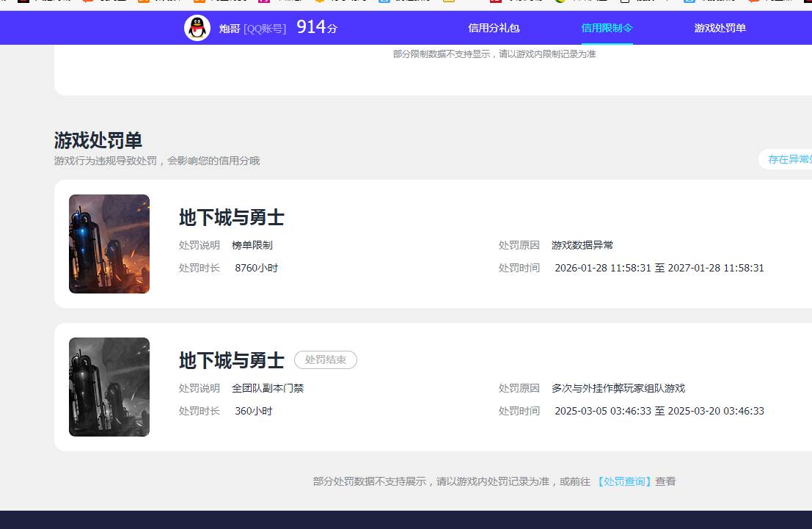This screenshot has width=812, height=529.
Task: Click the first 地下城与勇士 game cover image
Action: 109,244
